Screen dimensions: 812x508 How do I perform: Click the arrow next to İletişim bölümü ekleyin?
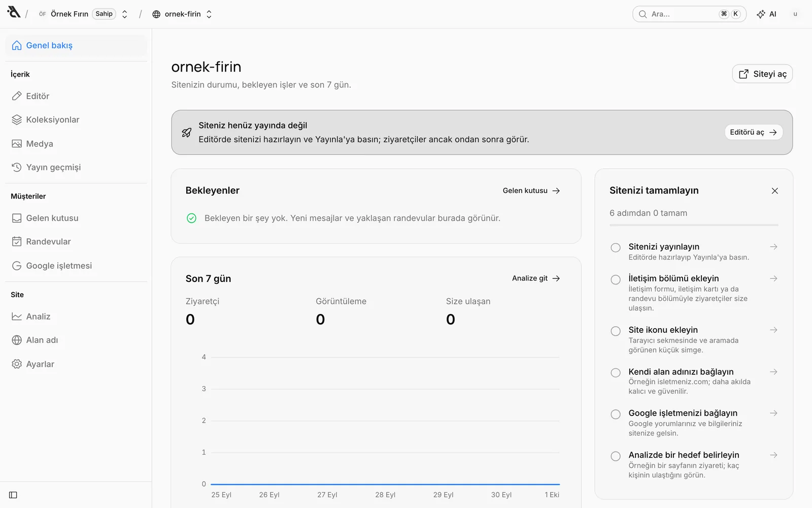[x=773, y=278]
